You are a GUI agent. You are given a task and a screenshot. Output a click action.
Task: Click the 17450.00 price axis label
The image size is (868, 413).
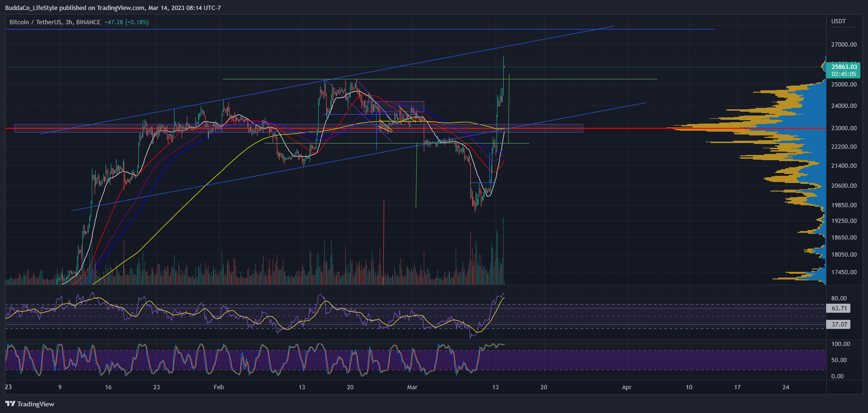844,272
